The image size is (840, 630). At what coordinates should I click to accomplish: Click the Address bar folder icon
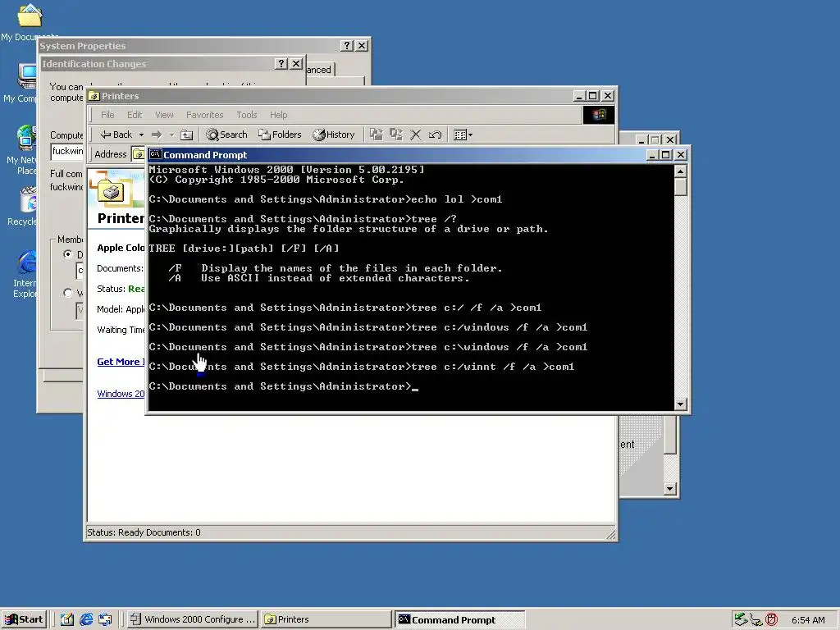(x=139, y=154)
